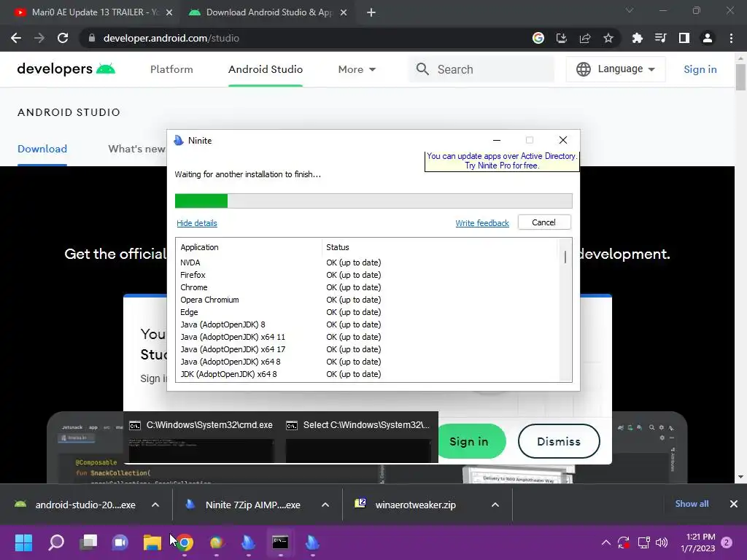
Task: Select the Download sub-tab
Action: click(42, 149)
